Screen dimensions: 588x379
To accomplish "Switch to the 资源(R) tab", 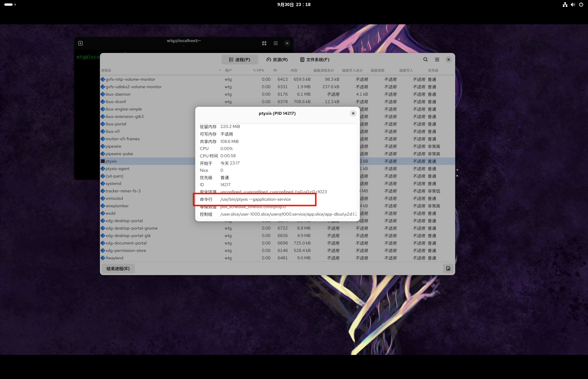I will pyautogui.click(x=277, y=60).
